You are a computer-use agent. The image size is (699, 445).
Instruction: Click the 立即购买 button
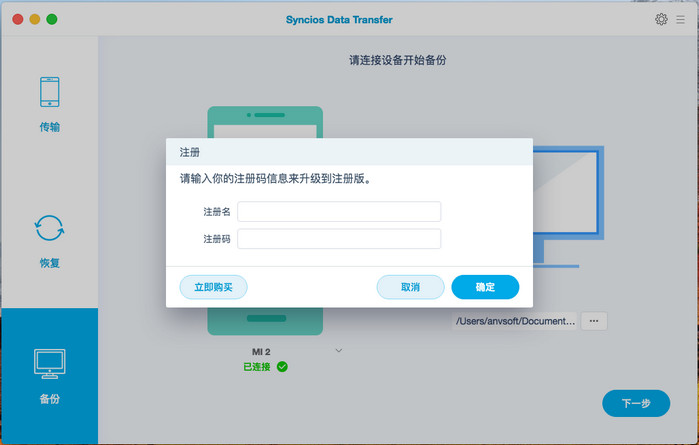(x=214, y=287)
